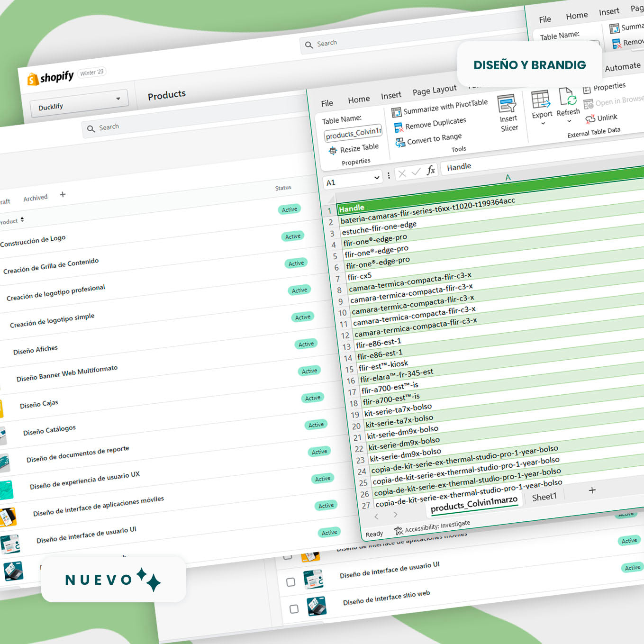The image size is (644, 644).
Task: Click Summarize with PivotTable icon
Action: coord(397,112)
